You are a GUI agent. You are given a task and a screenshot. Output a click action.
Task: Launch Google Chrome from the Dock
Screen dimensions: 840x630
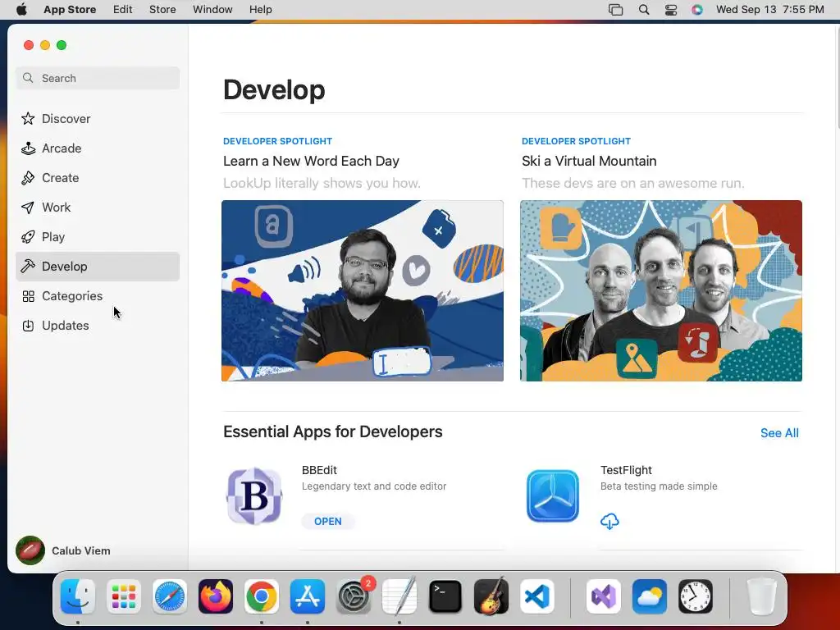pos(262,596)
